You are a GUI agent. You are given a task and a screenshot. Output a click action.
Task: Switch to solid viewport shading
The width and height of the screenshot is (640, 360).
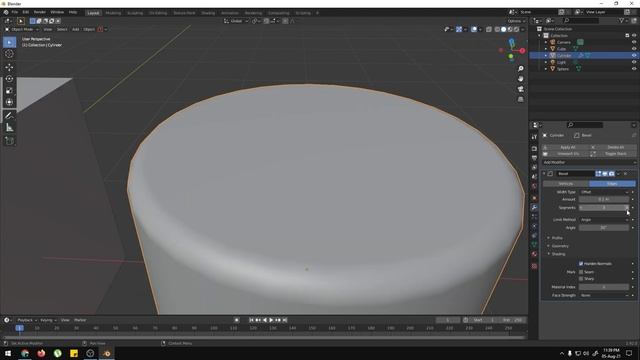[503, 29]
